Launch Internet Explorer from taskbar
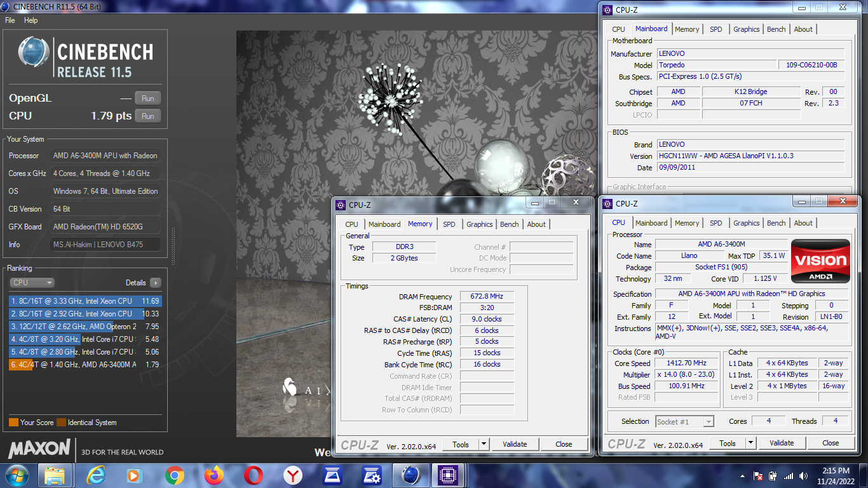Viewport: 868px width, 488px height. [96, 475]
